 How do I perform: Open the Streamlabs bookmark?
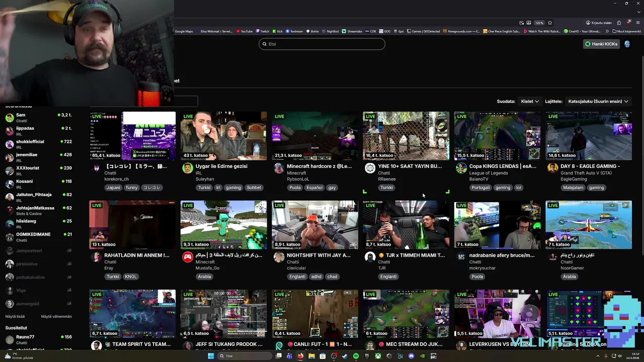(351, 31)
